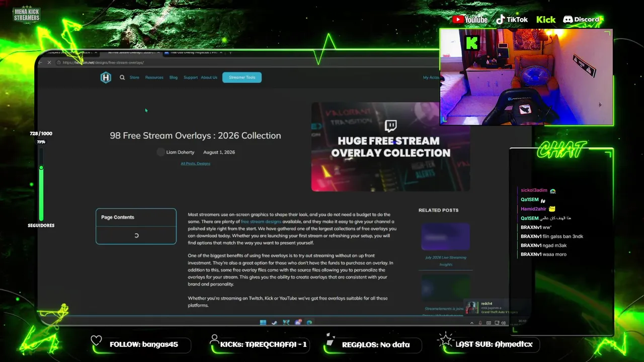
Task: Click chat message 'waaa moro'
Action: [555, 254]
